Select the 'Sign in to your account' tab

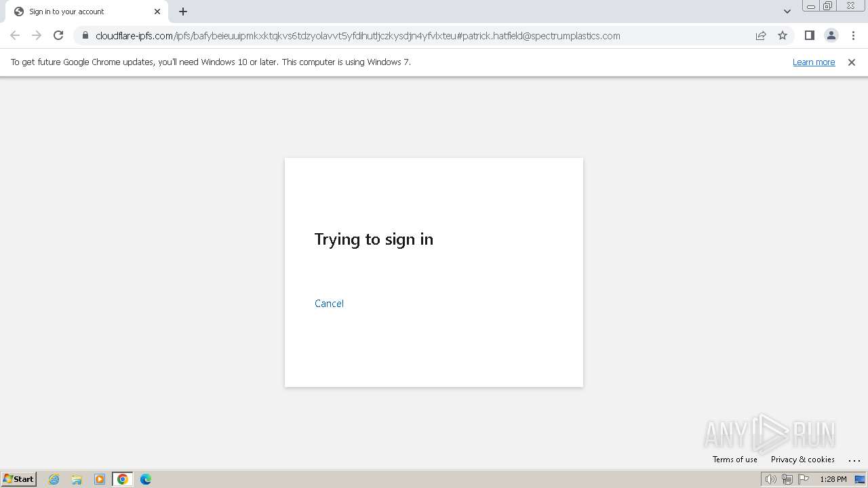86,12
